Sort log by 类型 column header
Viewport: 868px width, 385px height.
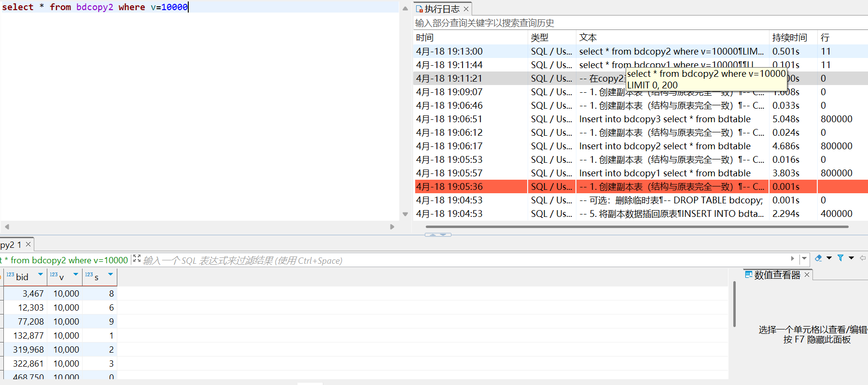point(552,37)
